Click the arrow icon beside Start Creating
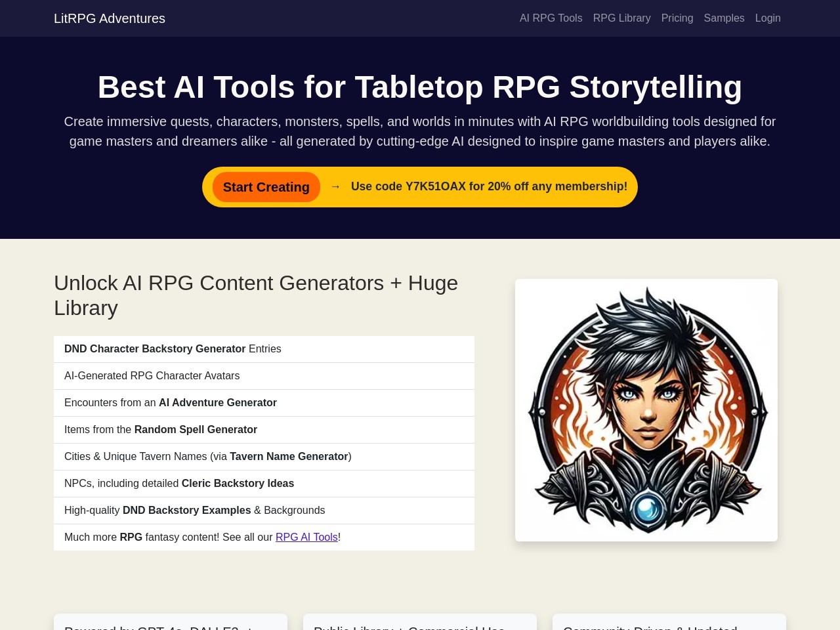This screenshot has width=840, height=630. [335, 186]
